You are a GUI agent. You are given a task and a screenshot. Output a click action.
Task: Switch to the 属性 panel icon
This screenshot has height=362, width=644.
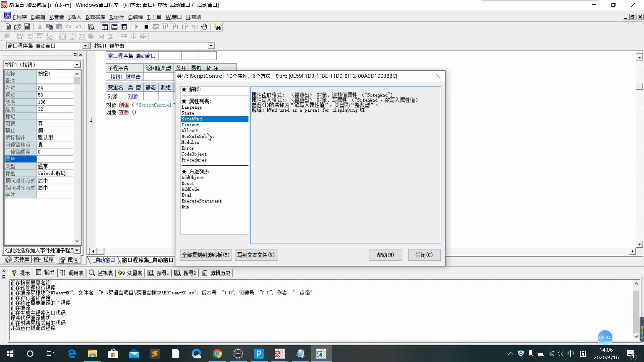[x=69, y=259]
